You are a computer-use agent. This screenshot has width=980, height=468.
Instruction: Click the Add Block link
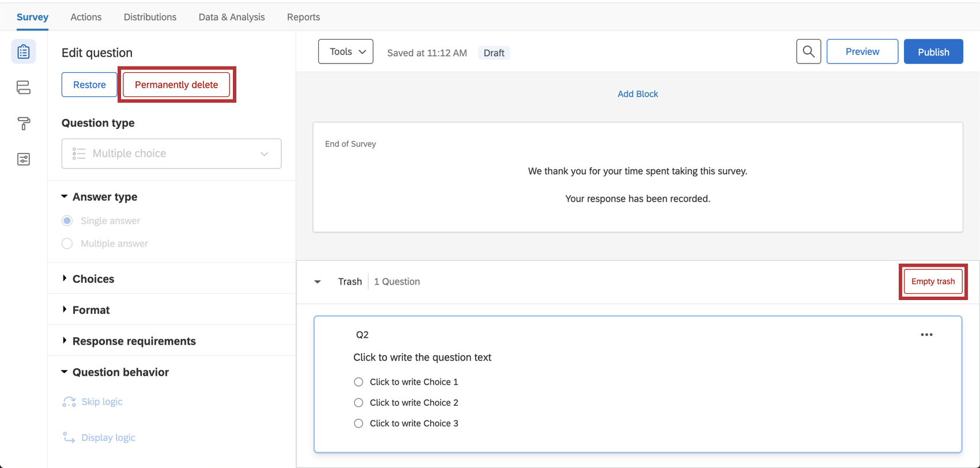coord(638,94)
